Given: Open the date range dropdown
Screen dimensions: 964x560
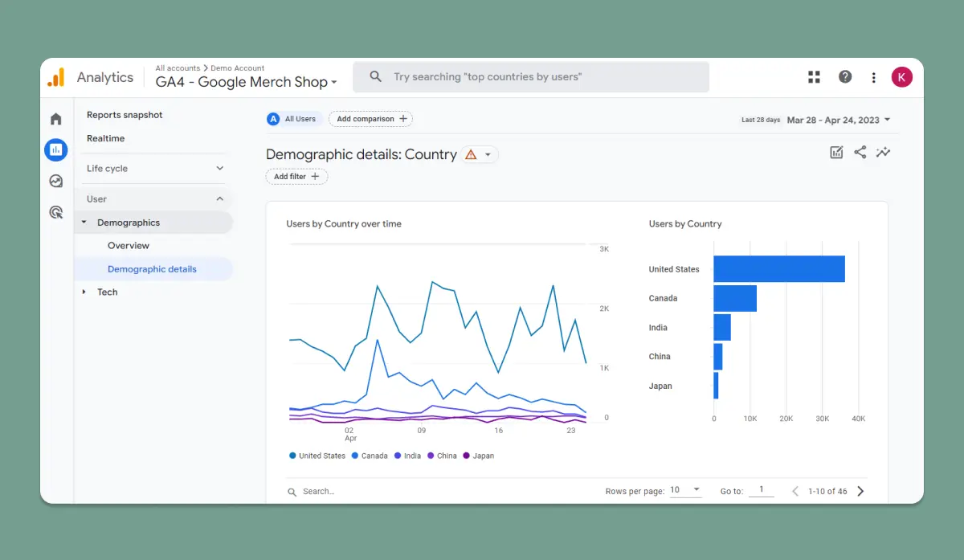Looking at the screenshot, I should point(838,120).
